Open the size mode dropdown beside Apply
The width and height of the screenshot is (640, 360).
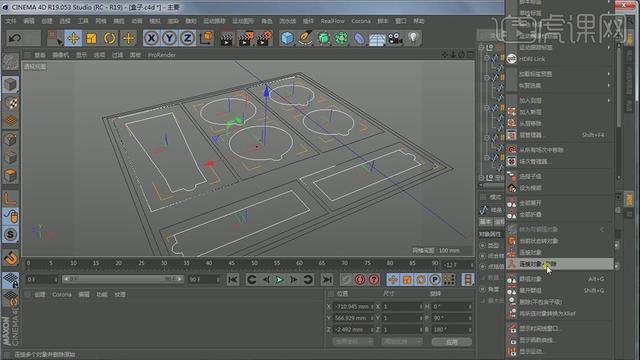pos(402,342)
